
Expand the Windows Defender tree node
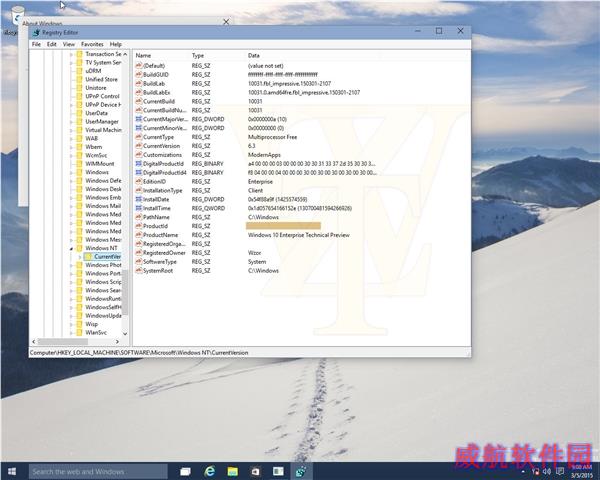click(72, 181)
